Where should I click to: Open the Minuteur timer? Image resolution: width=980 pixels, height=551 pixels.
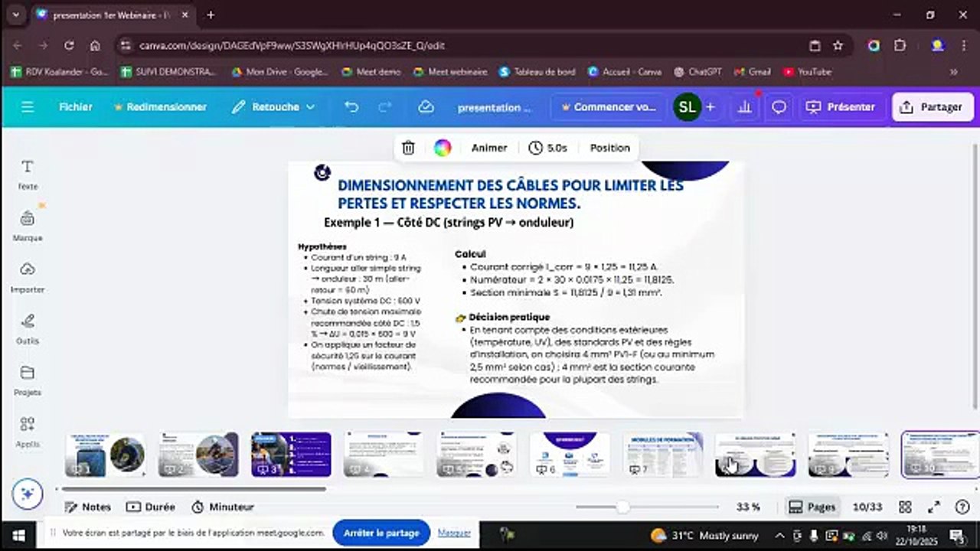click(x=222, y=507)
